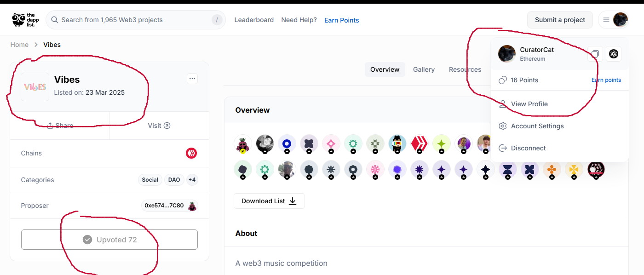Click the lime four-point star upvoter avatar
Viewport: 644px width, 275px height.
[442, 144]
